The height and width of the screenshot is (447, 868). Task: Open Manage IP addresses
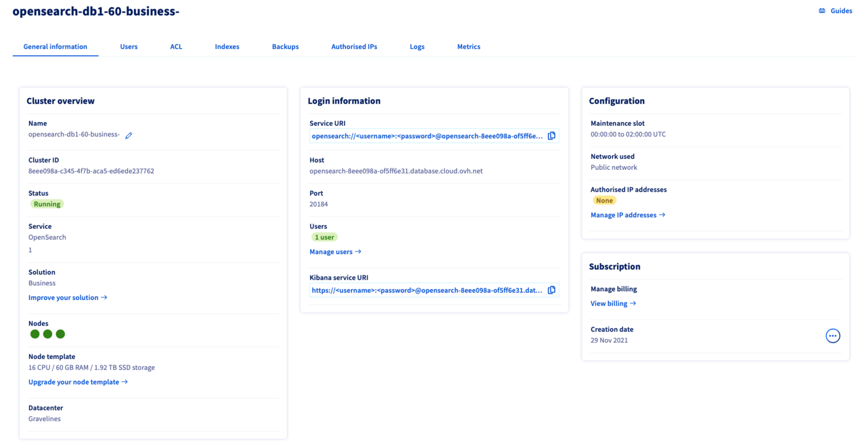click(x=627, y=215)
